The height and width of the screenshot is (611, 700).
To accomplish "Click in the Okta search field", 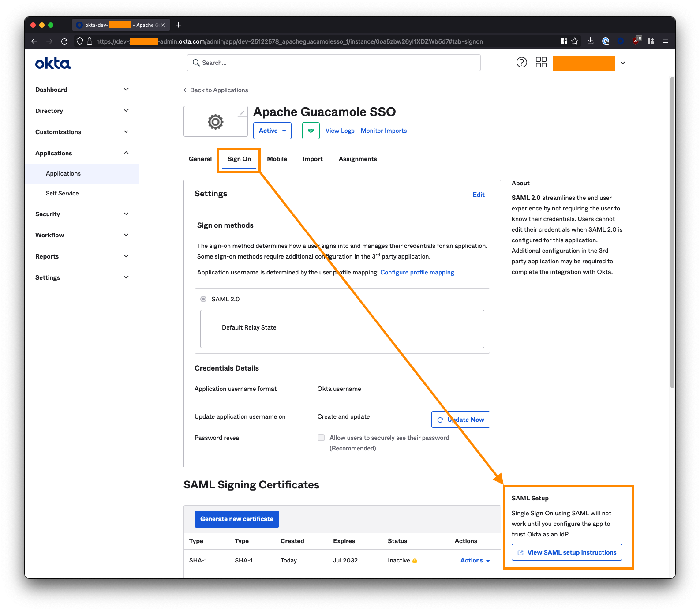I will pos(333,63).
